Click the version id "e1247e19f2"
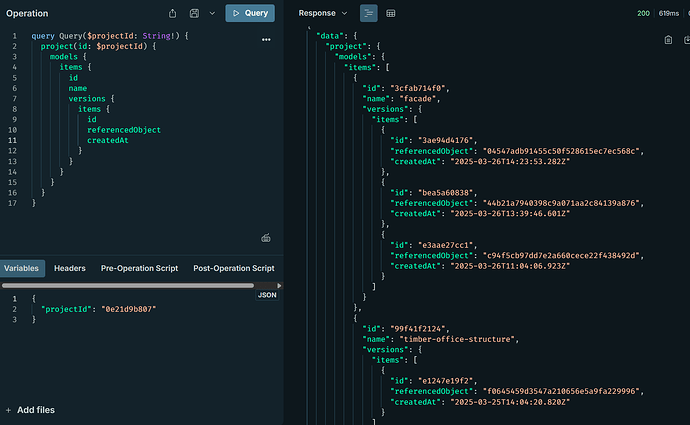The height and width of the screenshot is (425, 690). (446, 381)
